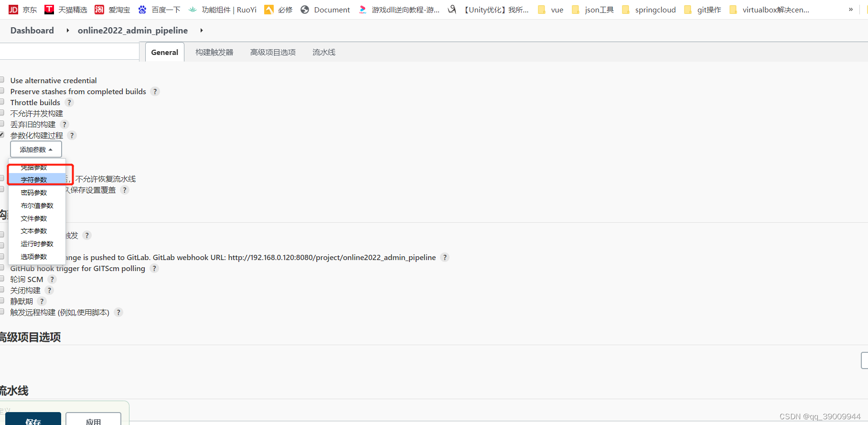Image resolution: width=868 pixels, height=425 pixels.
Task: Show help for GitHub hook trigger
Action: coord(154,268)
